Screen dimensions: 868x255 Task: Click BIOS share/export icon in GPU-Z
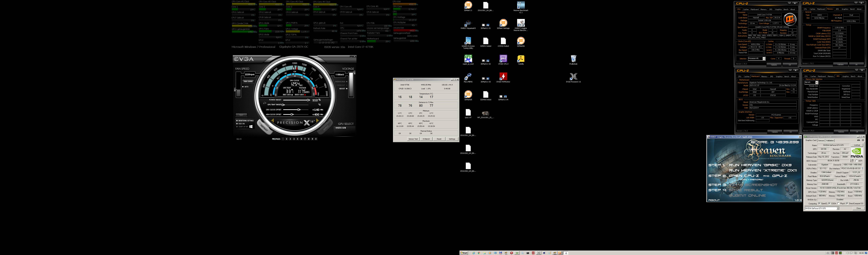(852, 160)
